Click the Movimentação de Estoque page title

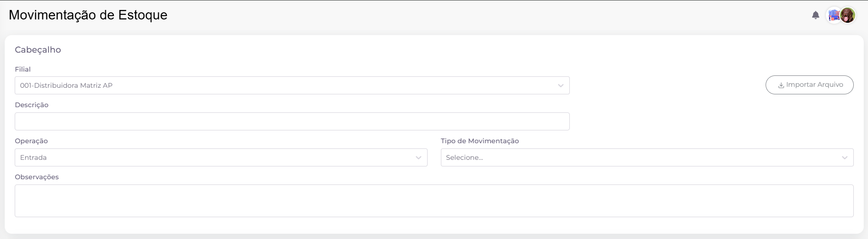(x=88, y=15)
